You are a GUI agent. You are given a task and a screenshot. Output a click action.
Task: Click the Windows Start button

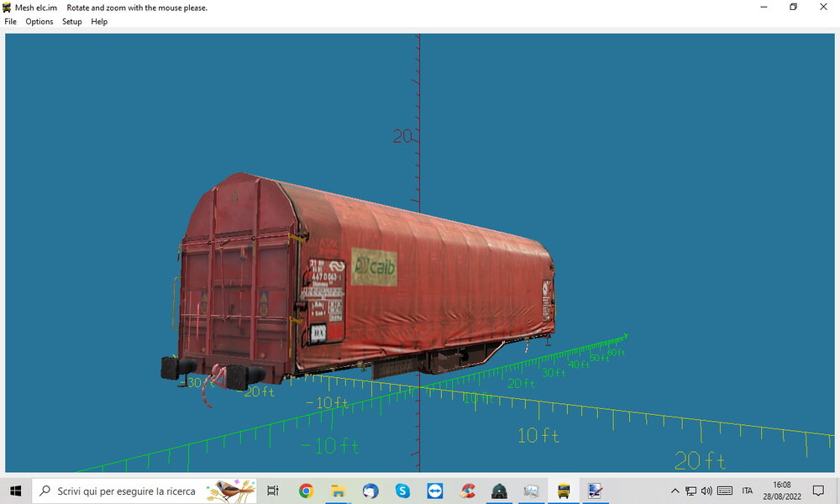coord(15,491)
